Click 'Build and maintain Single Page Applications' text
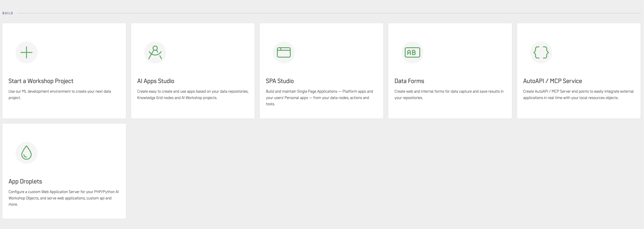The image size is (644, 229). [319, 97]
